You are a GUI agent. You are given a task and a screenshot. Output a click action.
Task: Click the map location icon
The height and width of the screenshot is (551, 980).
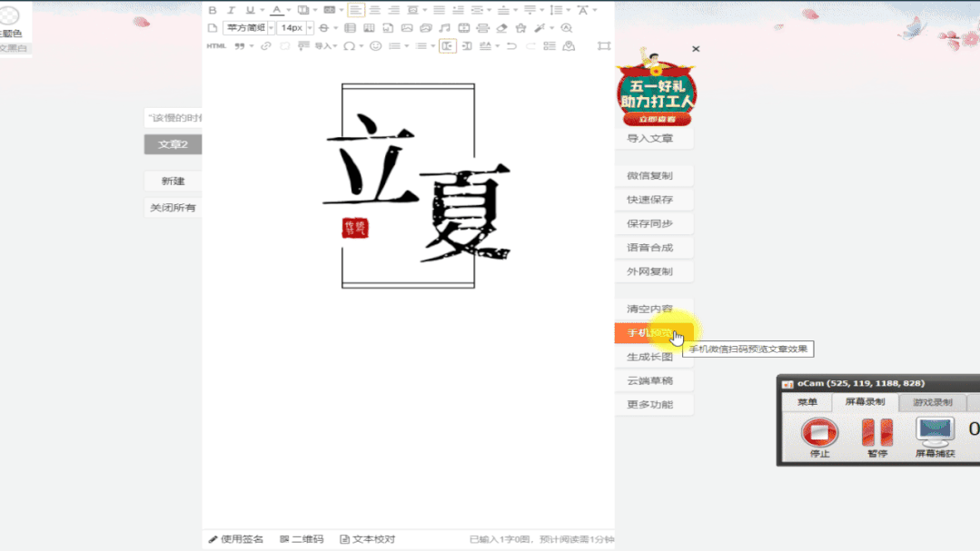pos(569,46)
